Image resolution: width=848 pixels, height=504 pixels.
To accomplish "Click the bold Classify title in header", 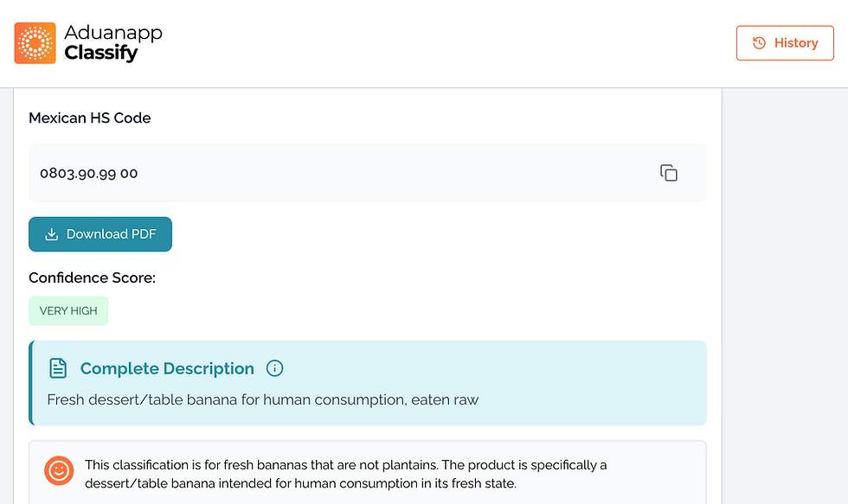I will pos(101,54).
